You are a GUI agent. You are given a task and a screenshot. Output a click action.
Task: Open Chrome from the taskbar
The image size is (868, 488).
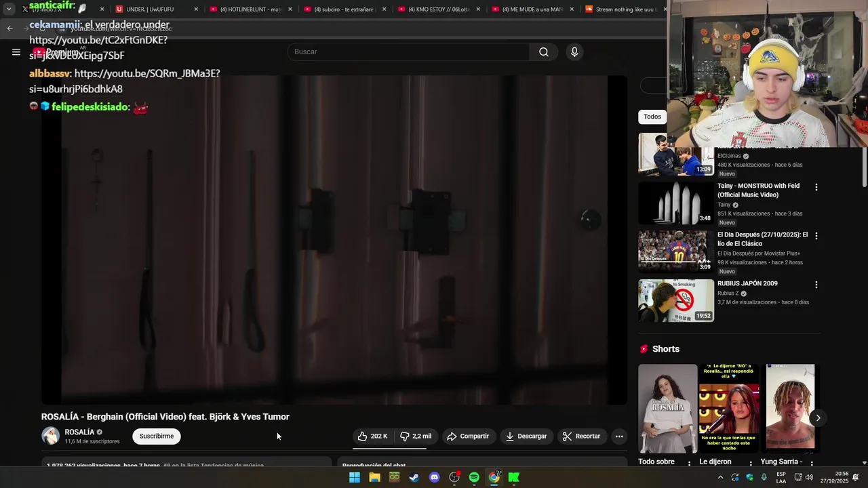pos(494,477)
